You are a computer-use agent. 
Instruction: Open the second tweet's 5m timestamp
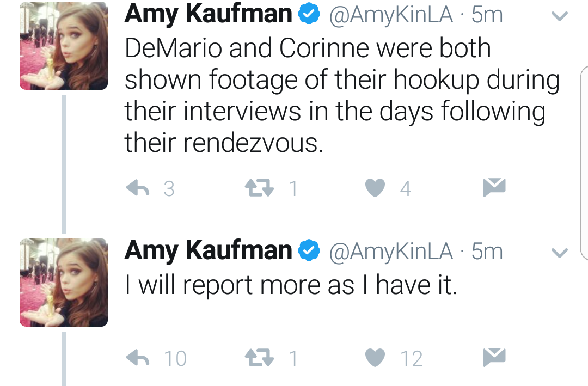(487, 252)
